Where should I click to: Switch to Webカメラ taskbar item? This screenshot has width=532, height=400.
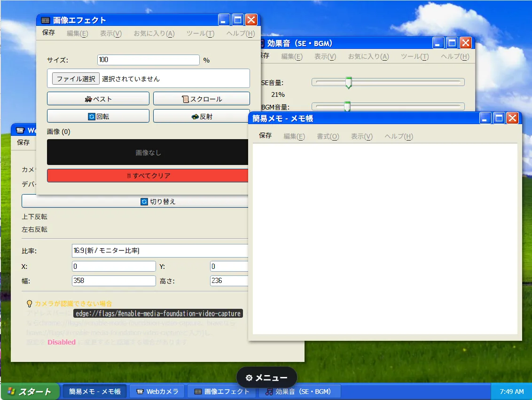click(x=157, y=392)
